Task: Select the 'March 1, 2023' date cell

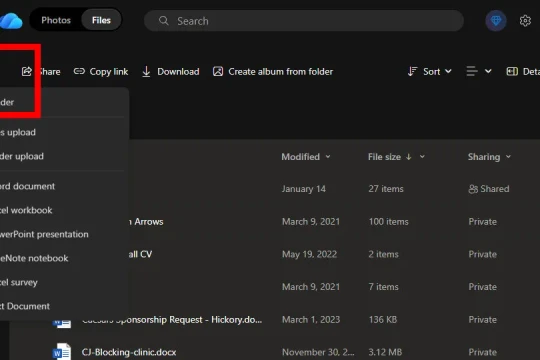Action: pyautogui.click(x=311, y=320)
